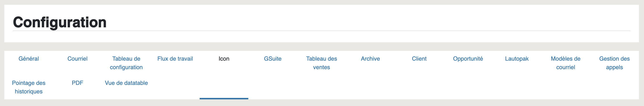Click the Configuration page heading
644x106 pixels.
point(60,22)
